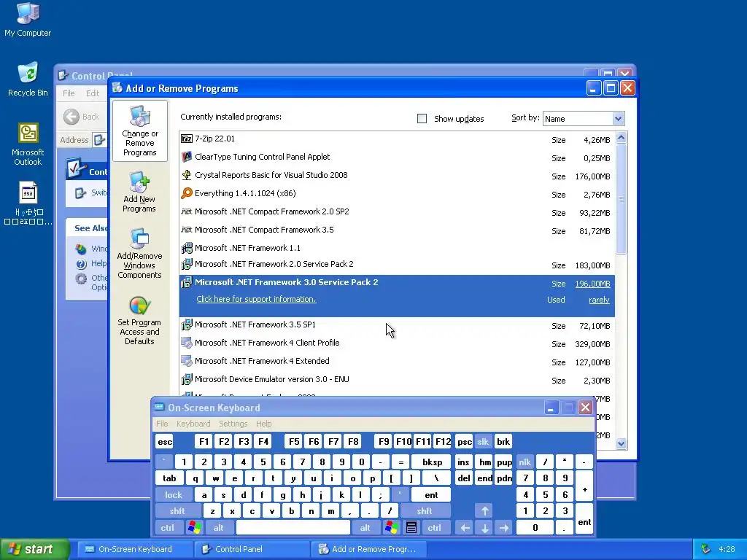This screenshot has height=560, width=747.
Task: Click the .NET Framework 4 Client Profile icon
Action: (187, 343)
